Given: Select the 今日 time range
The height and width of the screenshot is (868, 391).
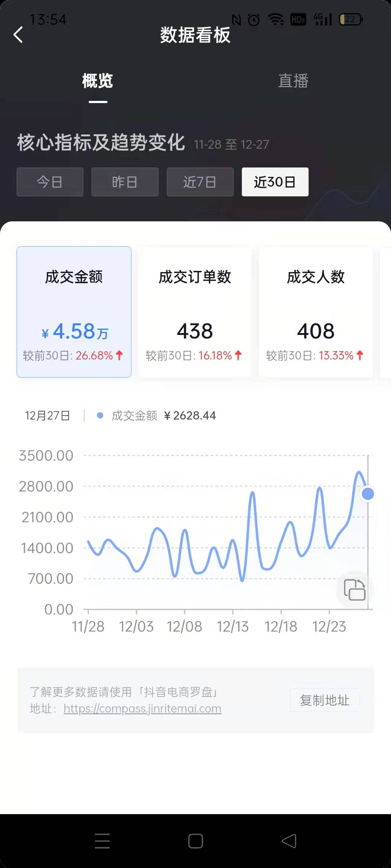Looking at the screenshot, I should (x=50, y=182).
